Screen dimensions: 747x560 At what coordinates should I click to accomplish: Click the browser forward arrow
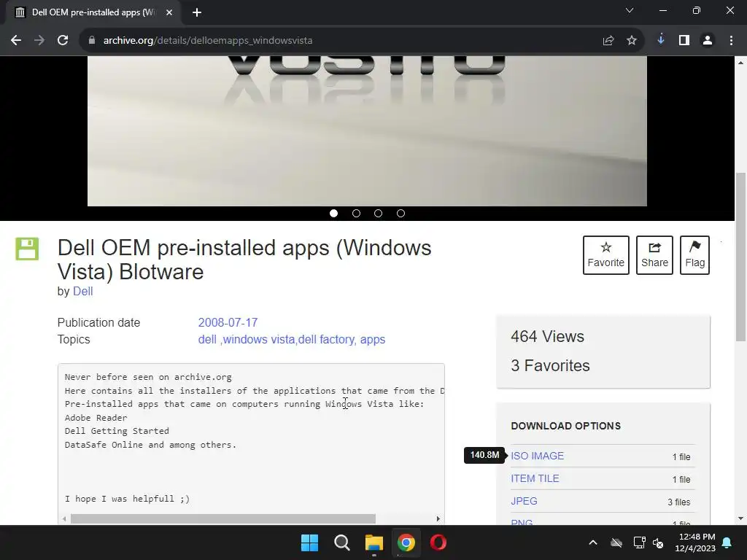pyautogui.click(x=39, y=41)
